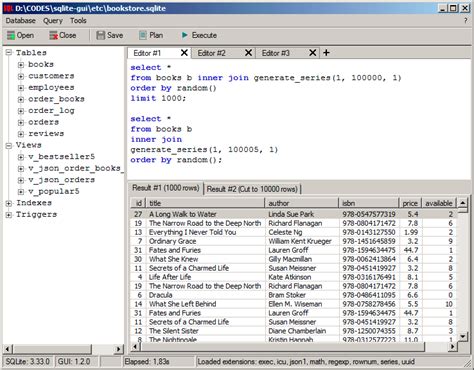Expand the order_books table node
This screenshot has width=474, height=370.
click(x=21, y=99)
